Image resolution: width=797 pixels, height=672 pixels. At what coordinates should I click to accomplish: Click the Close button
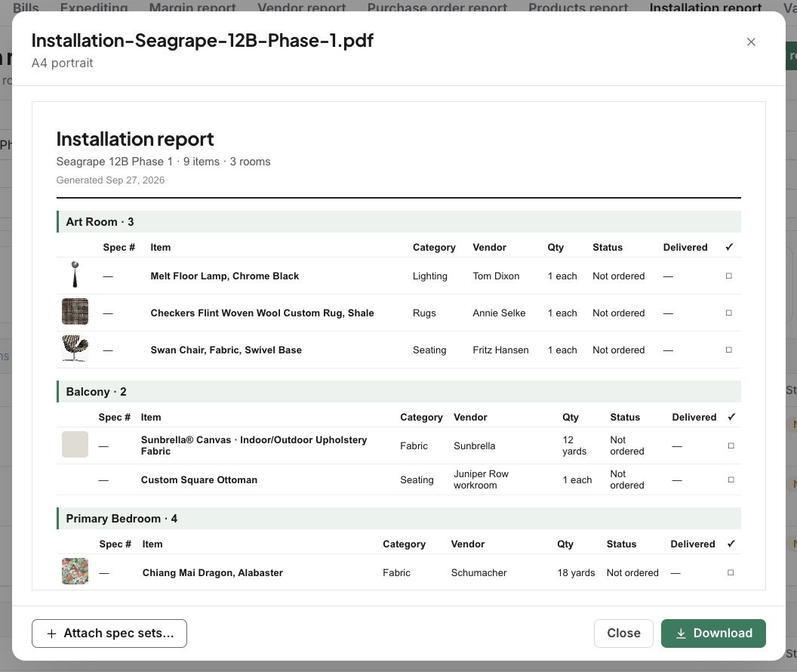point(623,633)
